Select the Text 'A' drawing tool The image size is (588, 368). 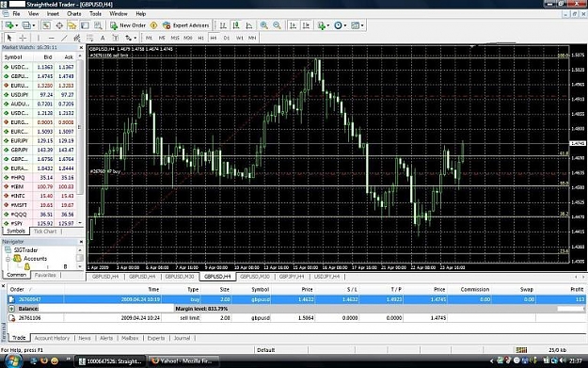pyautogui.click(x=103, y=38)
